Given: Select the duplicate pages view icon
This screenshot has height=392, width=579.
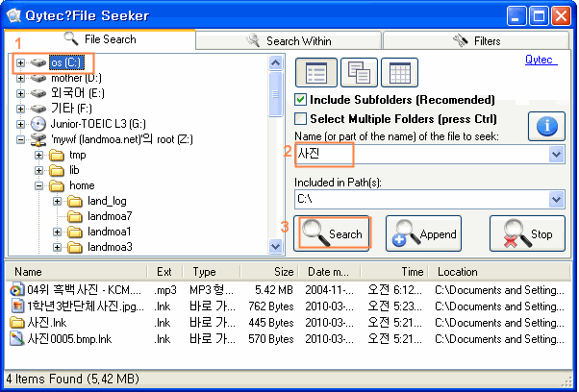Looking at the screenshot, I should click(359, 72).
